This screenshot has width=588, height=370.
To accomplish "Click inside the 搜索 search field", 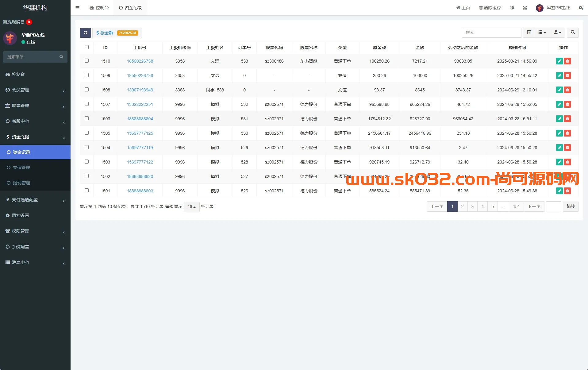I will 491,33.
